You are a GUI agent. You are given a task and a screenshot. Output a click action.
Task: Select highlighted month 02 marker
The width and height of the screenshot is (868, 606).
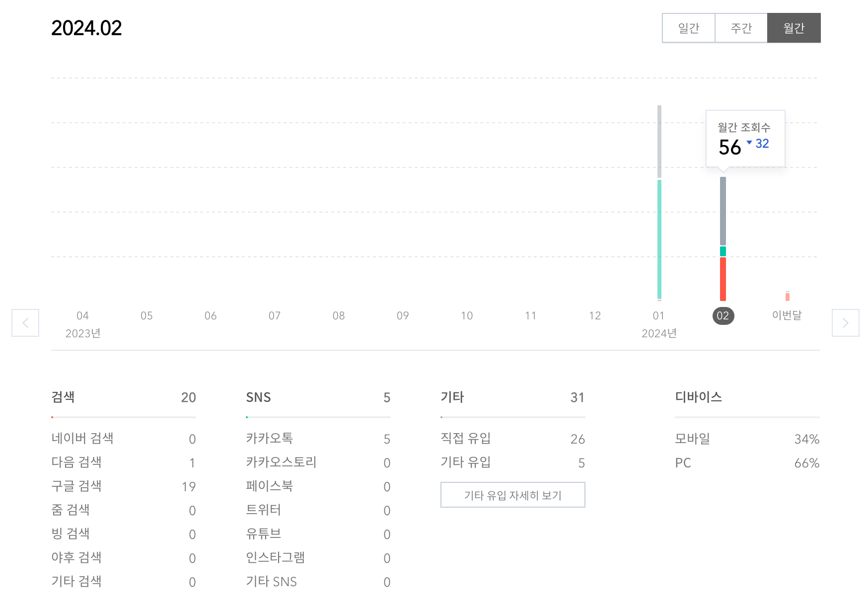point(723,315)
